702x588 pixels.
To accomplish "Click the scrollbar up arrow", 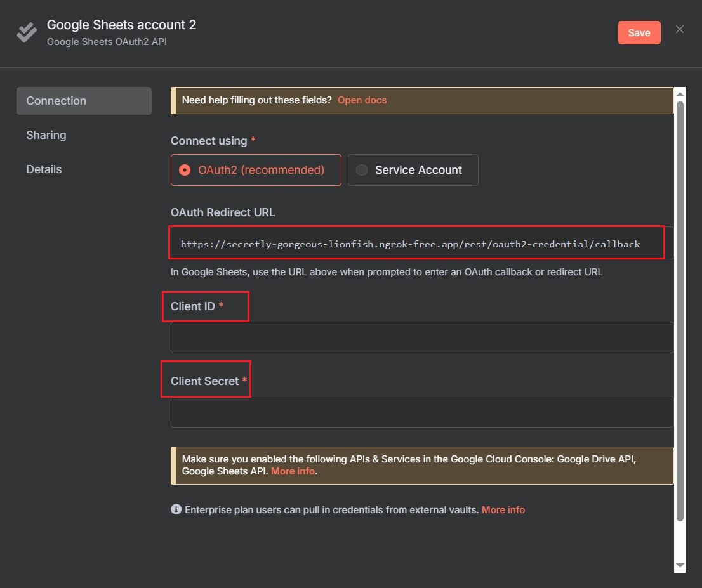I will click(680, 94).
